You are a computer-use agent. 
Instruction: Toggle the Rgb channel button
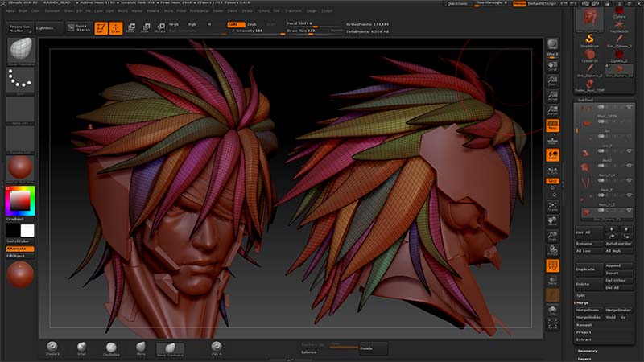[192, 24]
